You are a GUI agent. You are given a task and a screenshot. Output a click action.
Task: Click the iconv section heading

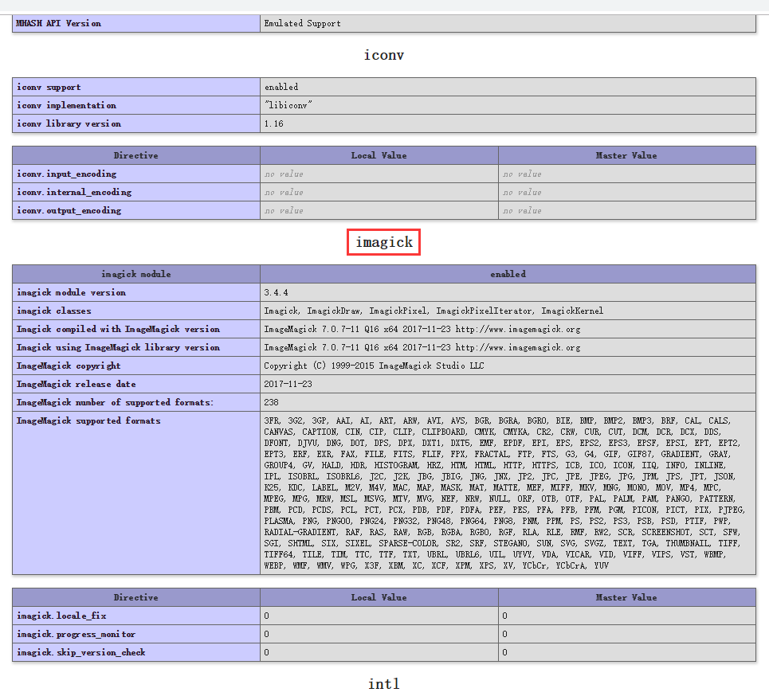pyautogui.click(x=384, y=55)
